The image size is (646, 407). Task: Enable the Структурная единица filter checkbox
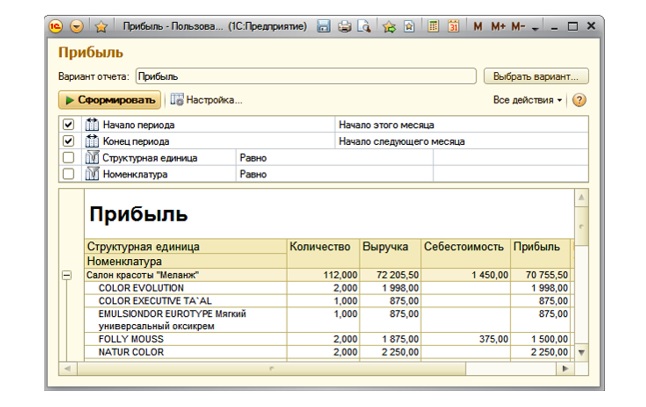pyautogui.click(x=68, y=157)
